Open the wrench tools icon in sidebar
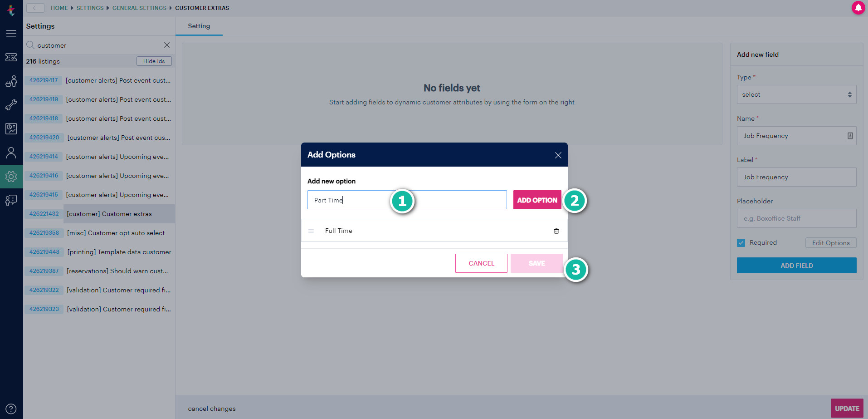This screenshot has width=868, height=419. [11, 105]
